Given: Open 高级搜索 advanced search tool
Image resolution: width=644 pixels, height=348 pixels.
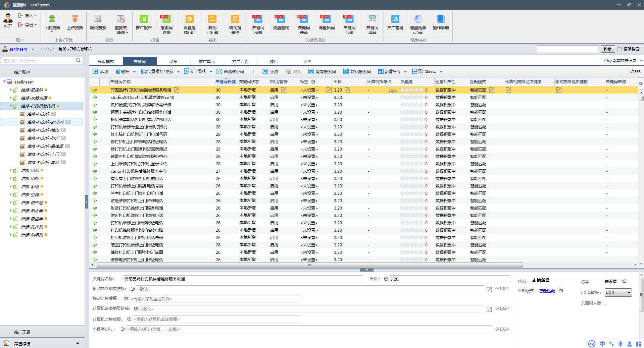Looking at the screenshot, I should coord(98,19).
